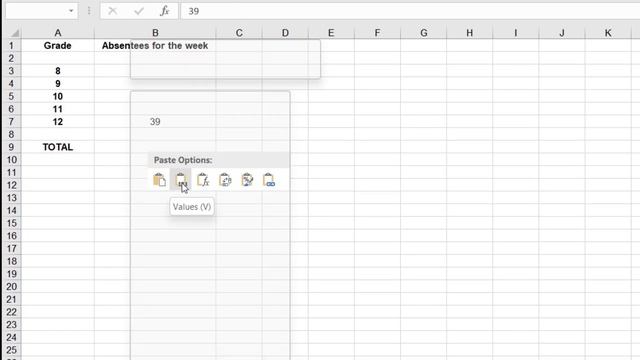Select column A header

pos(58,33)
